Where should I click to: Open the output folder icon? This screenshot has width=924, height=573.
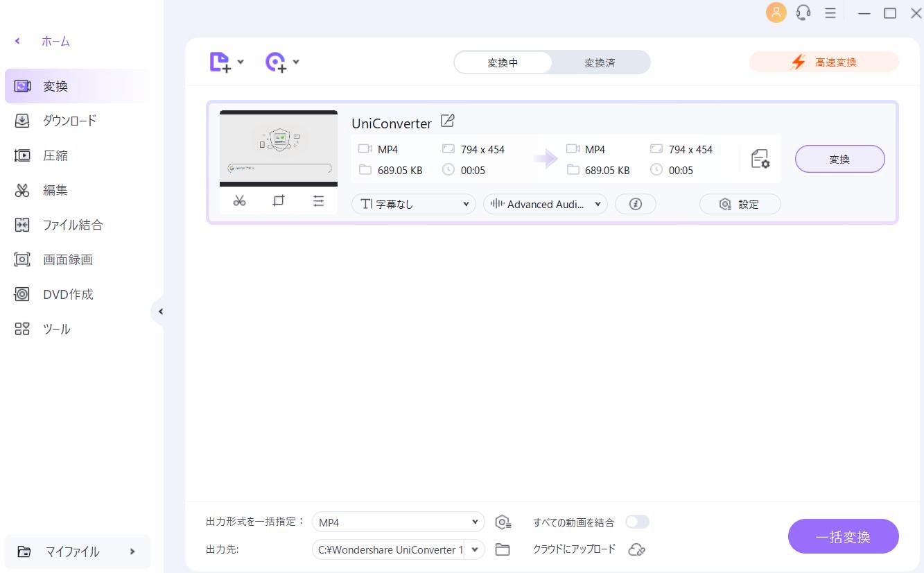503,549
